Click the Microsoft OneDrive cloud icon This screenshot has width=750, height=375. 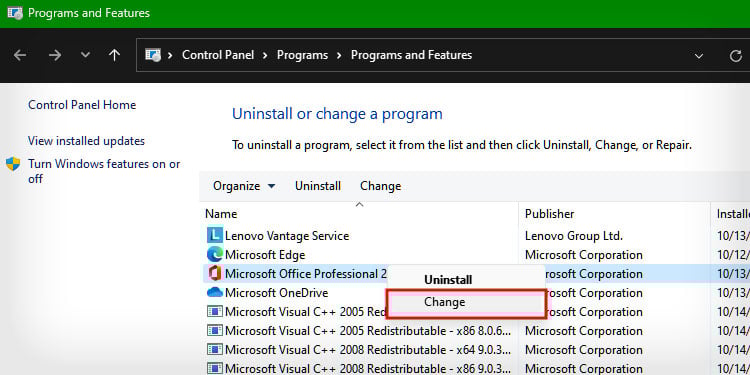[215, 292]
